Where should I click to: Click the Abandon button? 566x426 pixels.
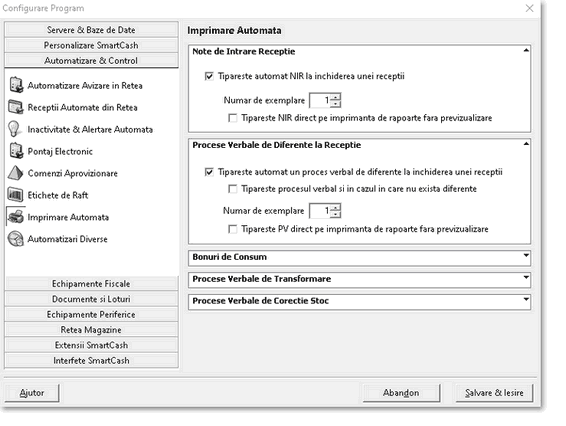tap(401, 393)
